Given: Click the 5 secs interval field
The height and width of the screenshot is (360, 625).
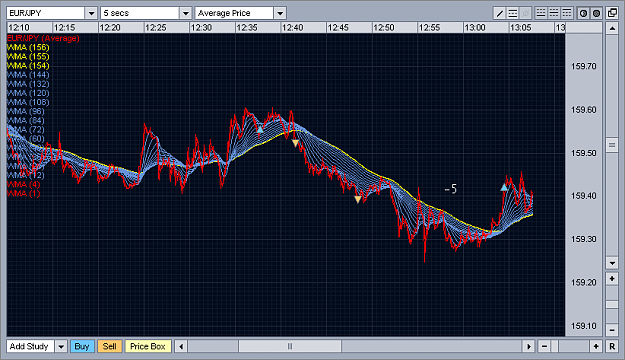Looking at the screenshot, I should pyautogui.click(x=140, y=13).
